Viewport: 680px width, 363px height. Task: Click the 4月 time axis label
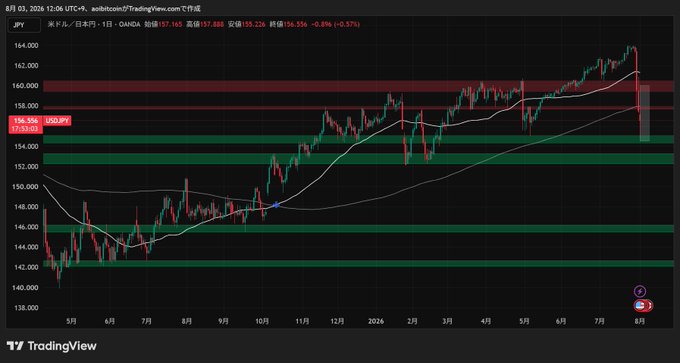click(486, 321)
